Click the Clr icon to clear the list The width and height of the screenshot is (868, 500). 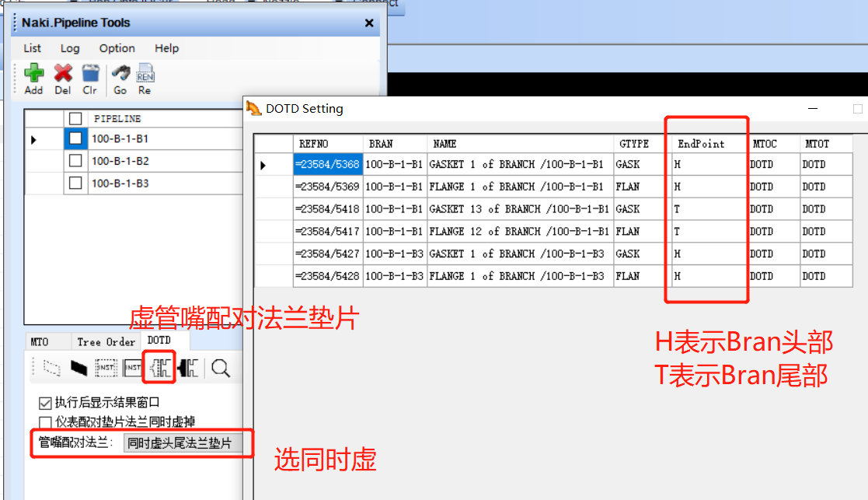click(x=90, y=73)
